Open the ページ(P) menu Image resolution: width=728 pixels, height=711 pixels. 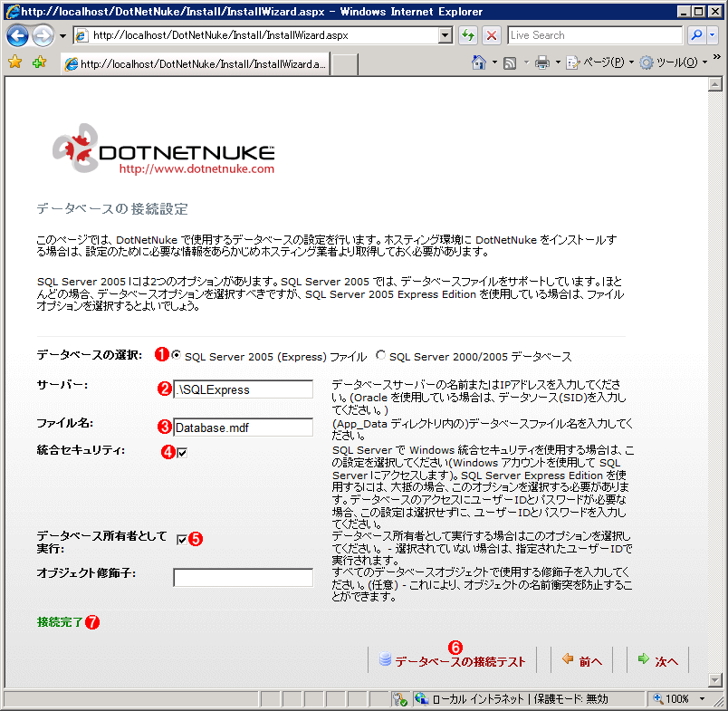(599, 62)
